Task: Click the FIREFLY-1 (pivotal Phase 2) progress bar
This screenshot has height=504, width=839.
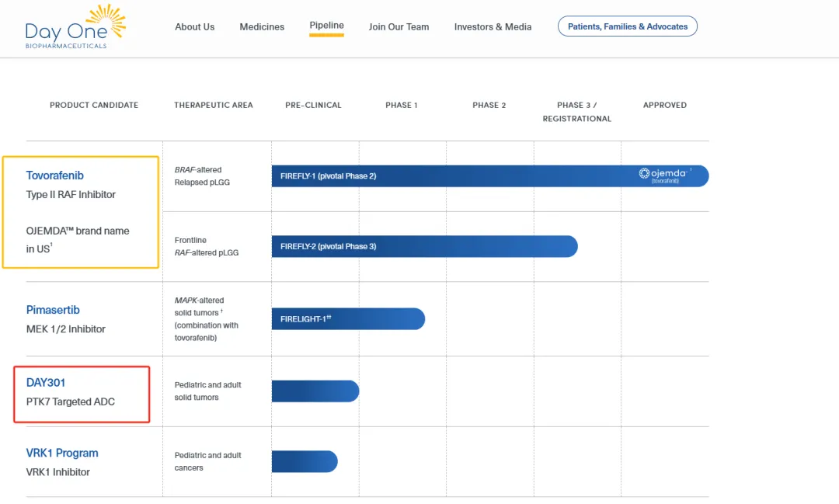Action: [x=451, y=176]
